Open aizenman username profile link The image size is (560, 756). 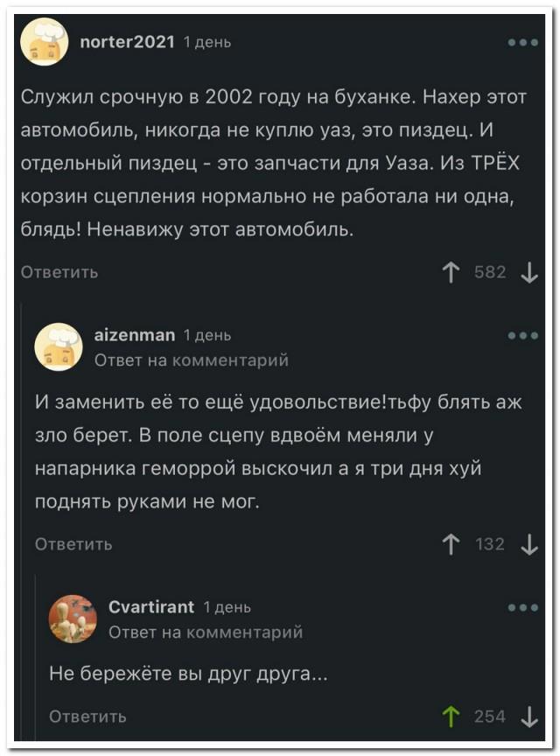[135, 334]
